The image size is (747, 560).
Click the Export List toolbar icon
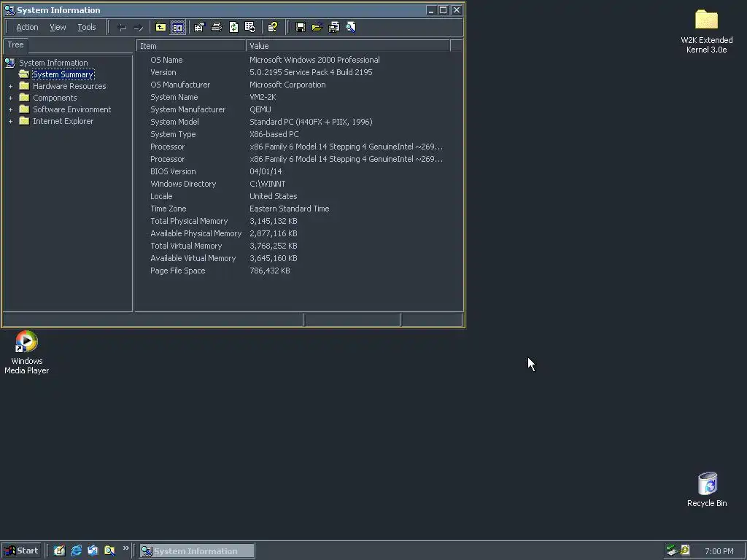pyautogui.click(x=250, y=27)
